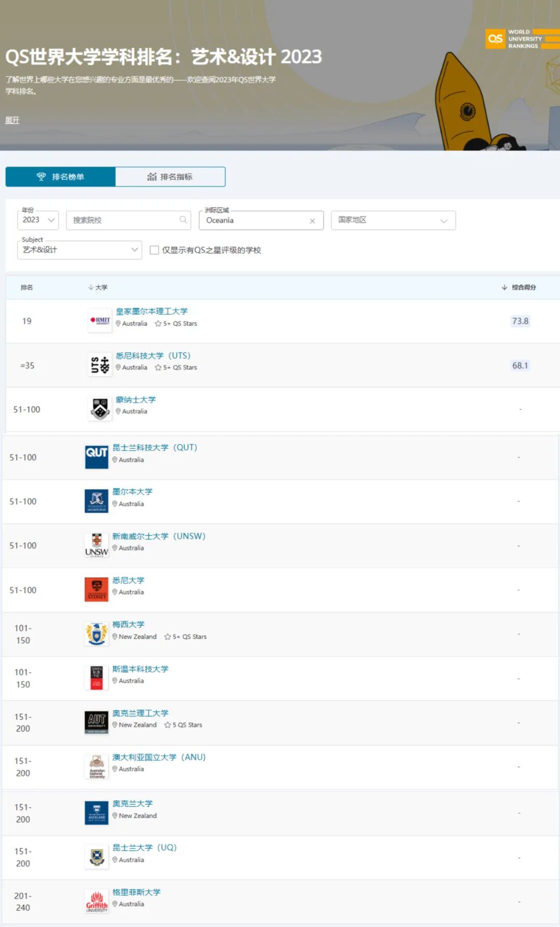Click the 73.8 score for RMIT
The image size is (560, 927).
(520, 321)
